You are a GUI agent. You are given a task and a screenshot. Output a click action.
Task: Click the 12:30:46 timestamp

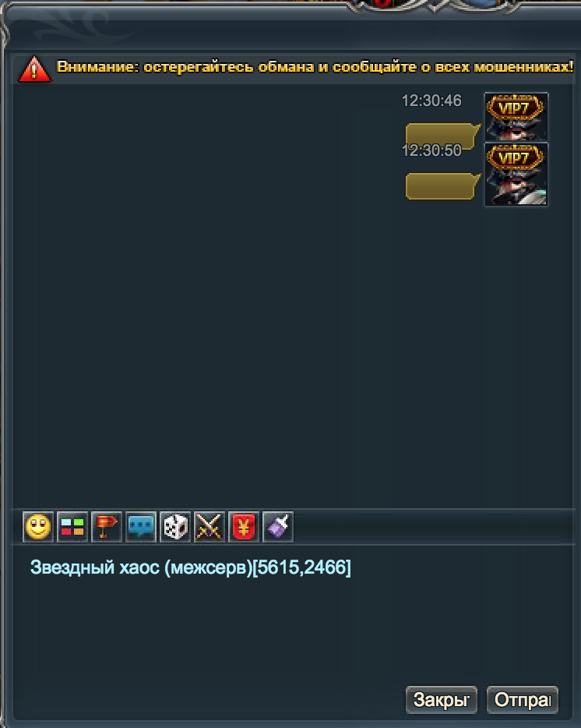tap(431, 101)
